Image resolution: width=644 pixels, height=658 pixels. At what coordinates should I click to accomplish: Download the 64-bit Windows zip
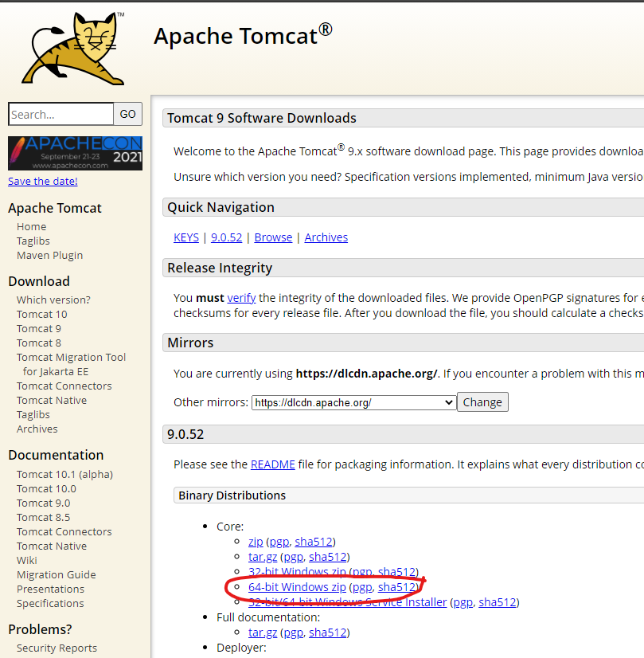[297, 587]
